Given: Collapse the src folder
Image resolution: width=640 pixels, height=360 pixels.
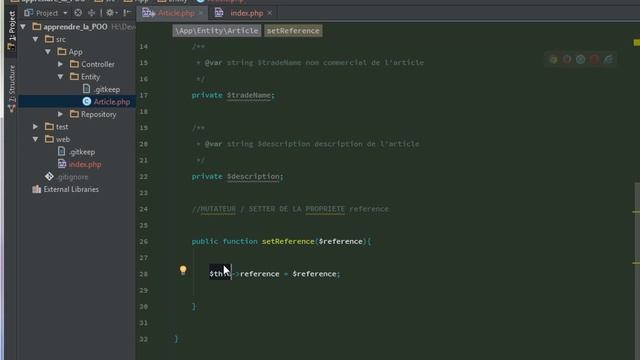Looking at the screenshot, I should pos(36,40).
